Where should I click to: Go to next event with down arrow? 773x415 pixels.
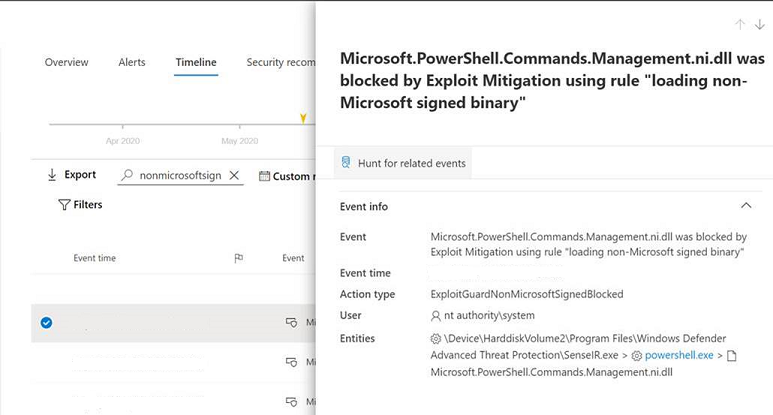coord(760,24)
